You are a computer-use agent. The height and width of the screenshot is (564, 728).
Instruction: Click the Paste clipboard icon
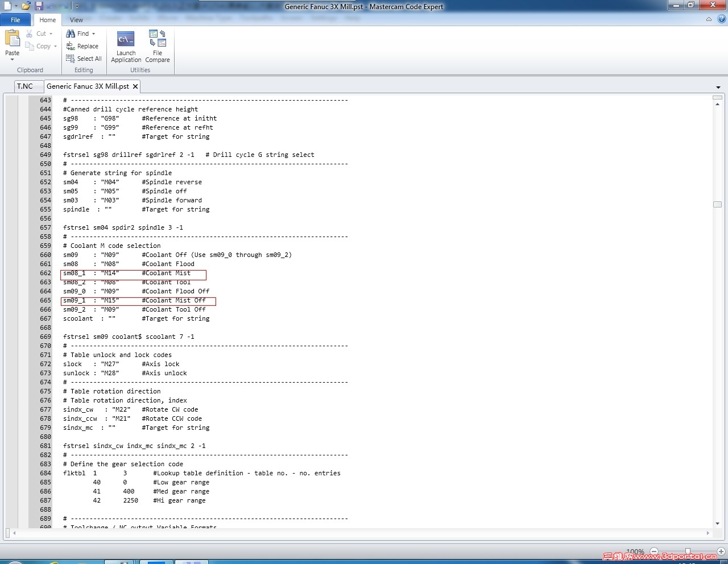13,38
